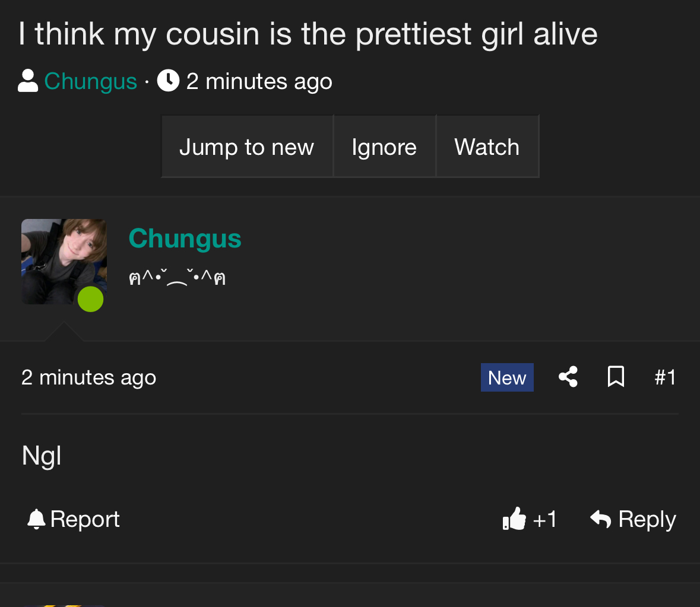Click the user silhouette icon near thread author
The image size is (700, 607).
pos(28,81)
